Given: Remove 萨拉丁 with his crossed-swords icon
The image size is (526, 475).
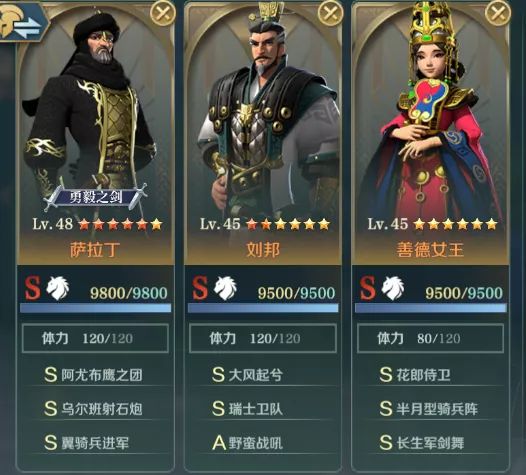Looking at the screenshot, I should click(x=162, y=13).
